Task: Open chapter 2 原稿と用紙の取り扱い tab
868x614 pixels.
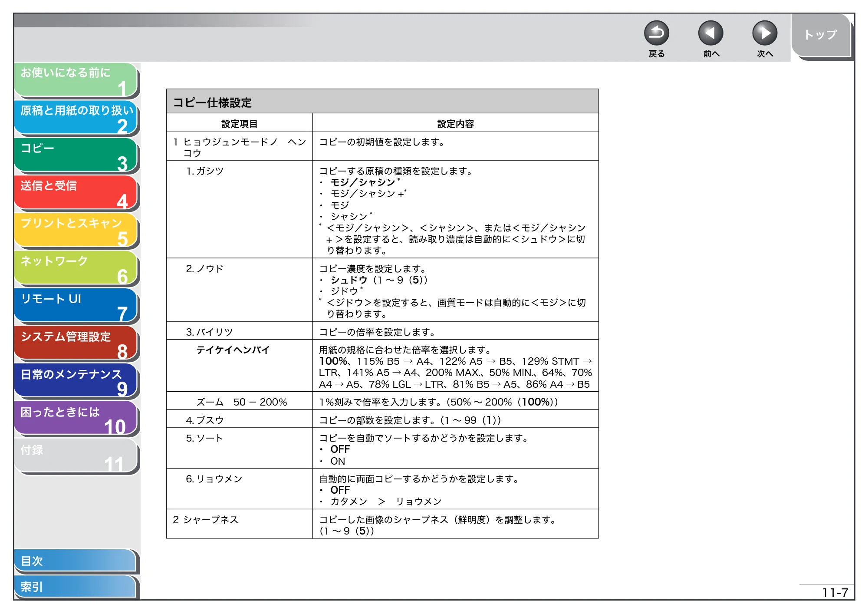Action: tap(76, 117)
